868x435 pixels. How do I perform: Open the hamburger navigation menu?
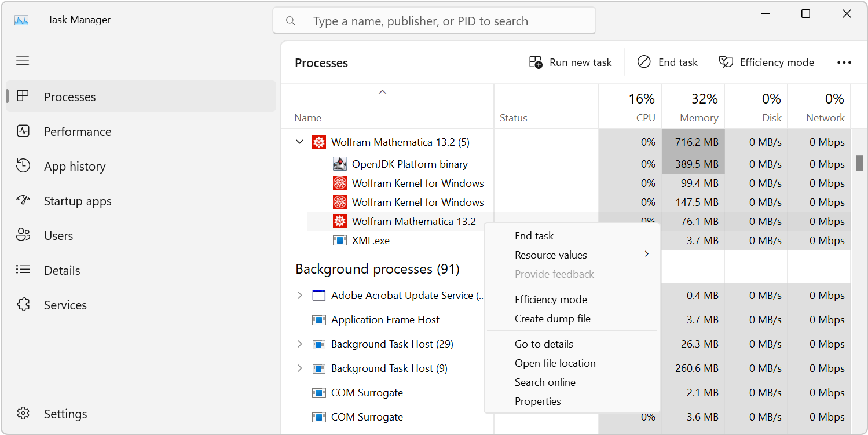point(23,61)
